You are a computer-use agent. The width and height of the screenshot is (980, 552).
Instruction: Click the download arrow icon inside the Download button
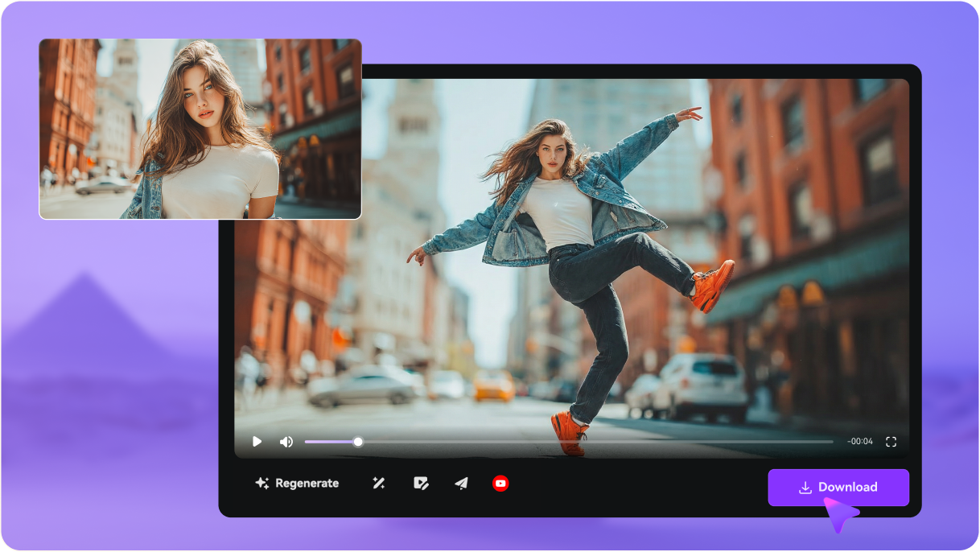[x=805, y=488]
